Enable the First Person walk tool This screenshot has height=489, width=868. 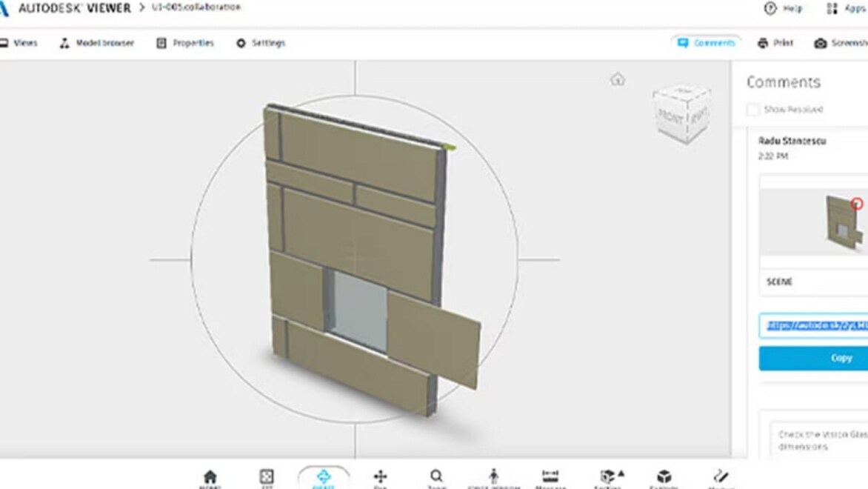coord(493,477)
